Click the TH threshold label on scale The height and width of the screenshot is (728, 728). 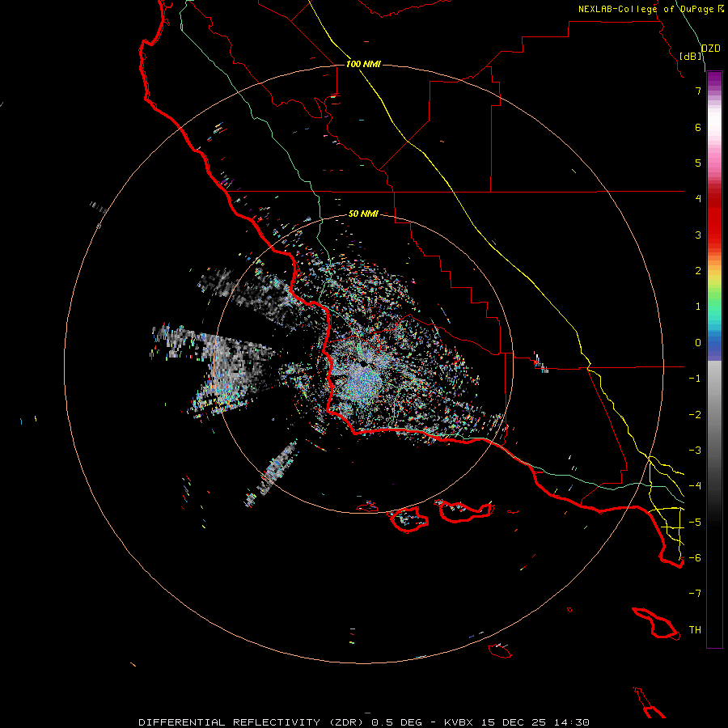tap(695, 630)
